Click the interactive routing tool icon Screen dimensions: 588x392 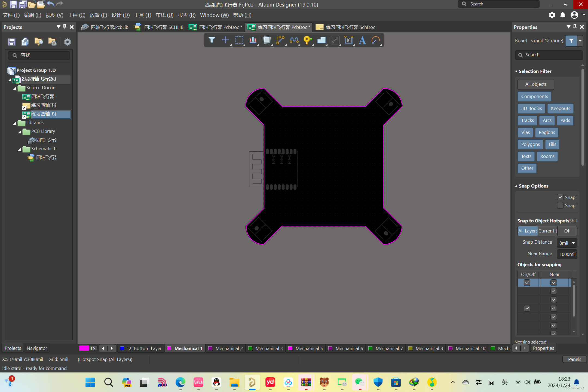[x=280, y=40]
